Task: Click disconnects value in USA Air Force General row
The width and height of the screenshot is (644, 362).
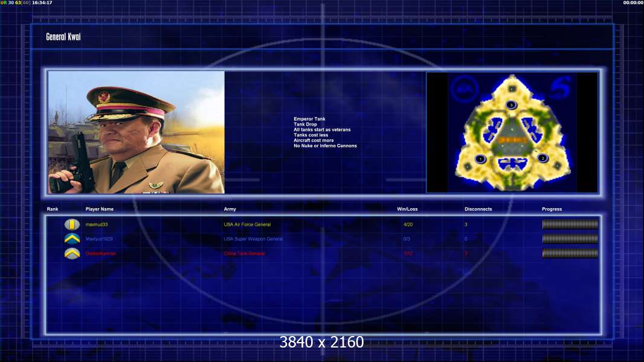Action: 466,224
